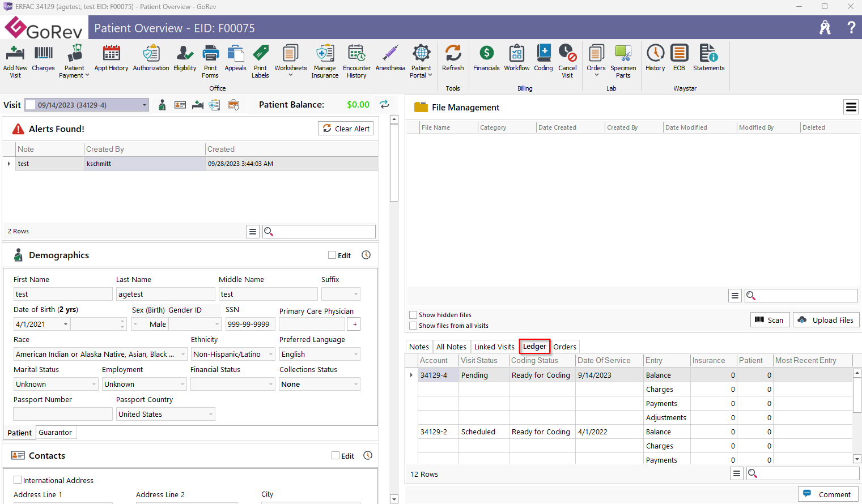This screenshot has height=504, width=862.
Task: Open Print Labels
Action: [260, 61]
